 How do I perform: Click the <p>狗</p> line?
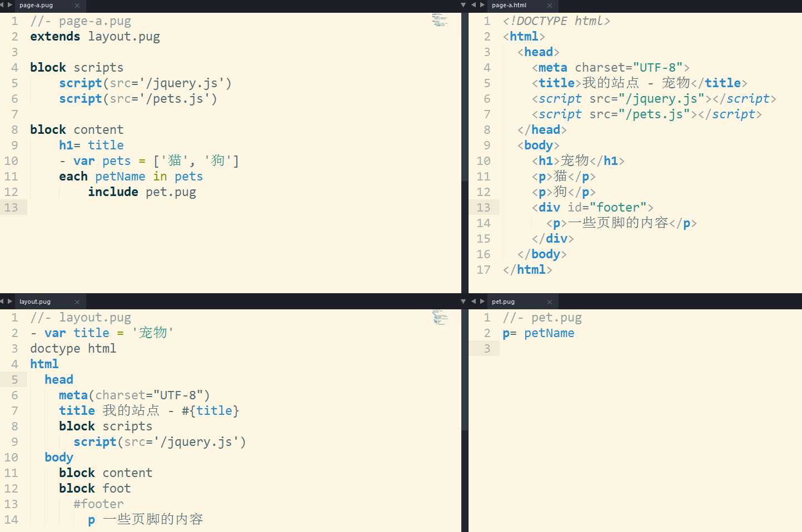click(x=564, y=192)
